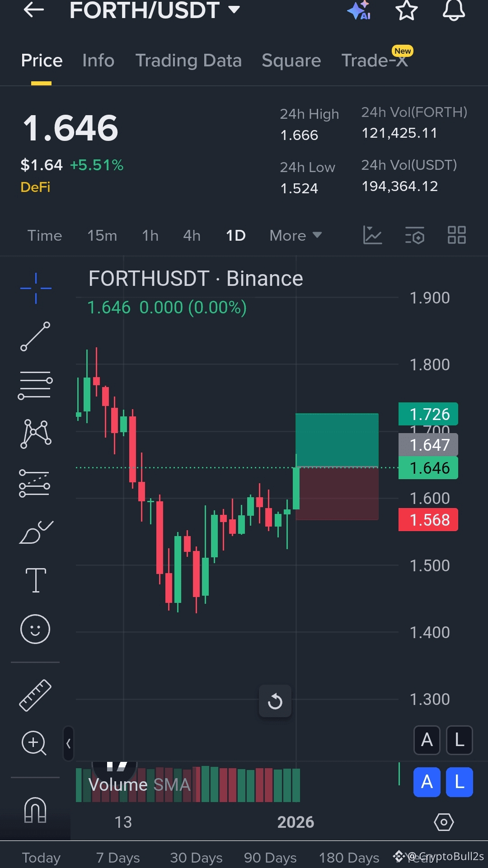Set a price alert with bell icon

454,10
